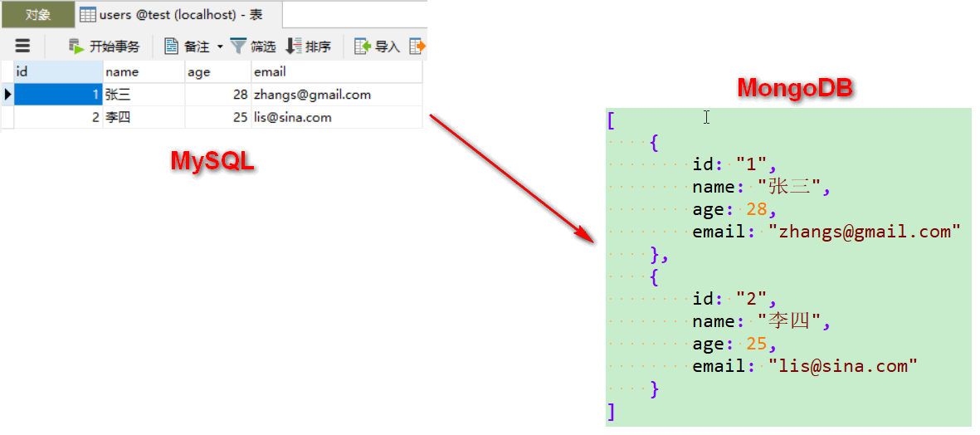Click the age: 25 JSON line
This screenshot has width=980, height=435.
pyautogui.click(x=734, y=344)
